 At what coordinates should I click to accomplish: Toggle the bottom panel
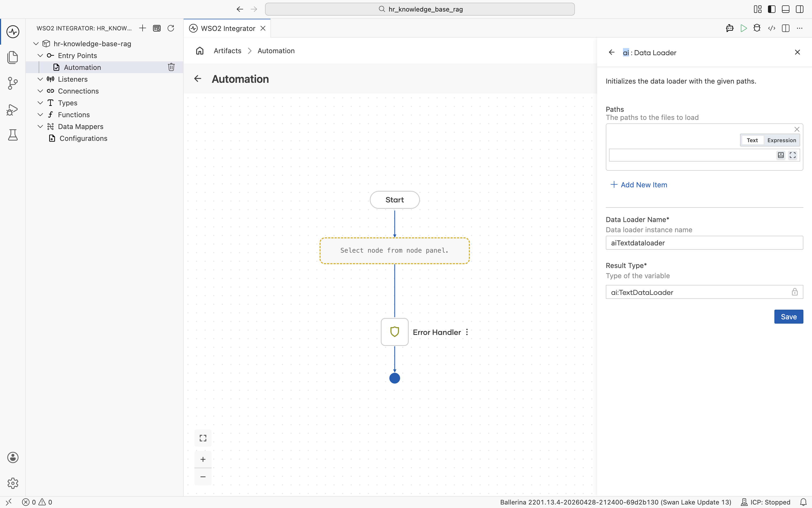point(785,9)
